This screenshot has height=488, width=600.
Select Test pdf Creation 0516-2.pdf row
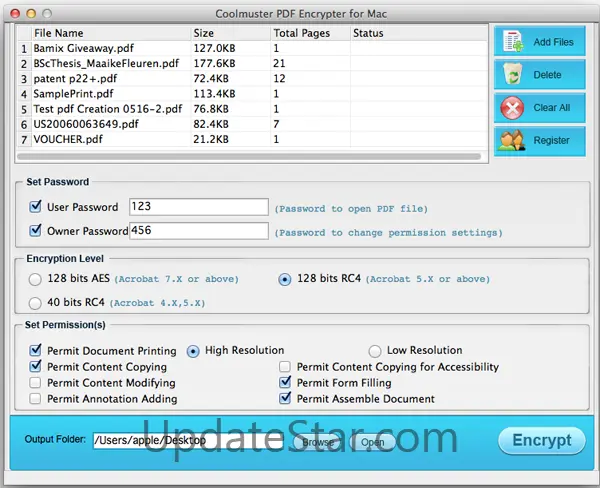(252, 109)
